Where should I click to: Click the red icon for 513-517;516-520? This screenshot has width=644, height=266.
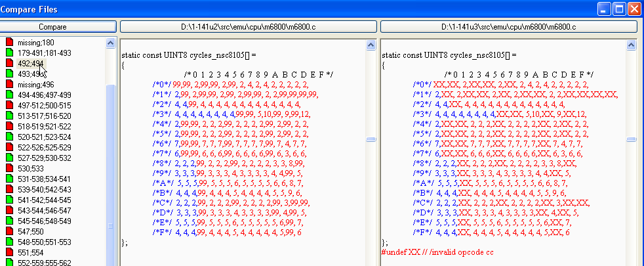(9, 116)
